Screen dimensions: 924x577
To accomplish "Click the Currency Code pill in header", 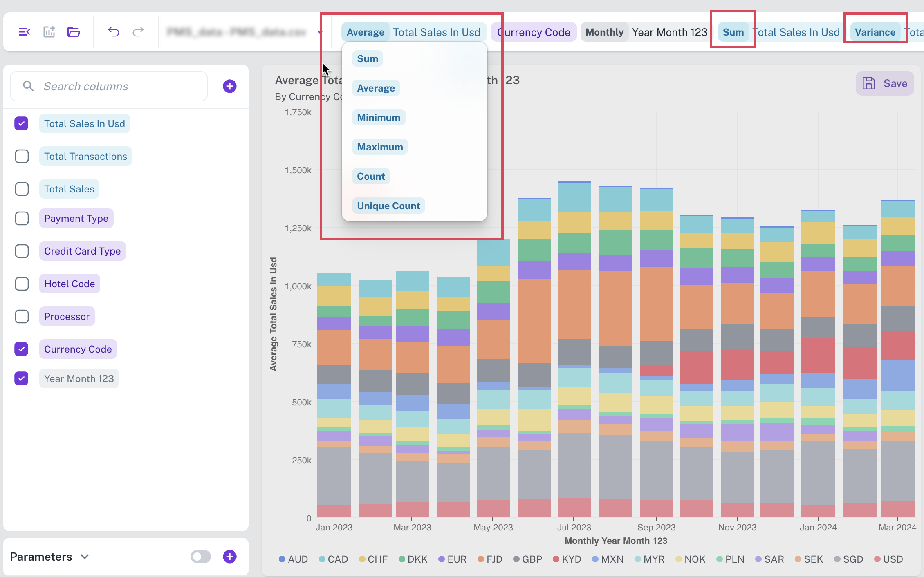I will coord(534,32).
